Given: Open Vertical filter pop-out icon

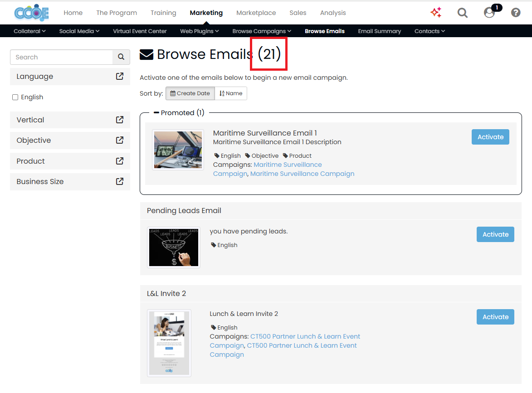Looking at the screenshot, I should 120,120.
